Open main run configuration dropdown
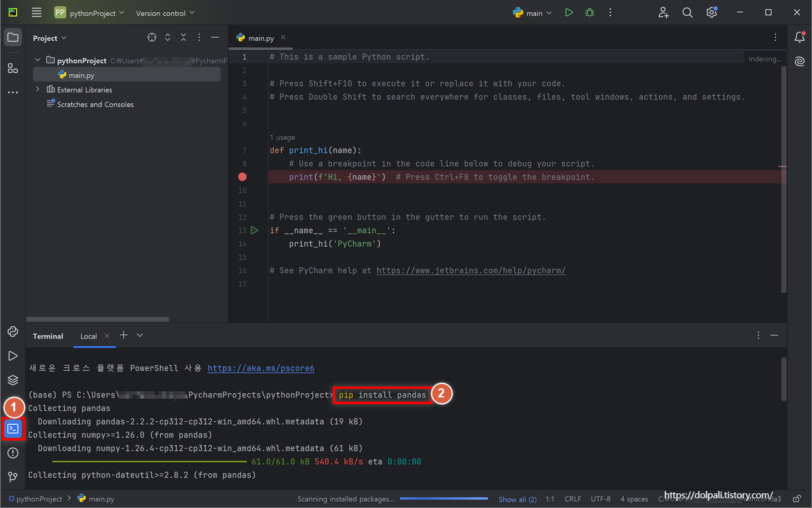Screen dimensions: 812x508 pyautogui.click(x=533, y=13)
